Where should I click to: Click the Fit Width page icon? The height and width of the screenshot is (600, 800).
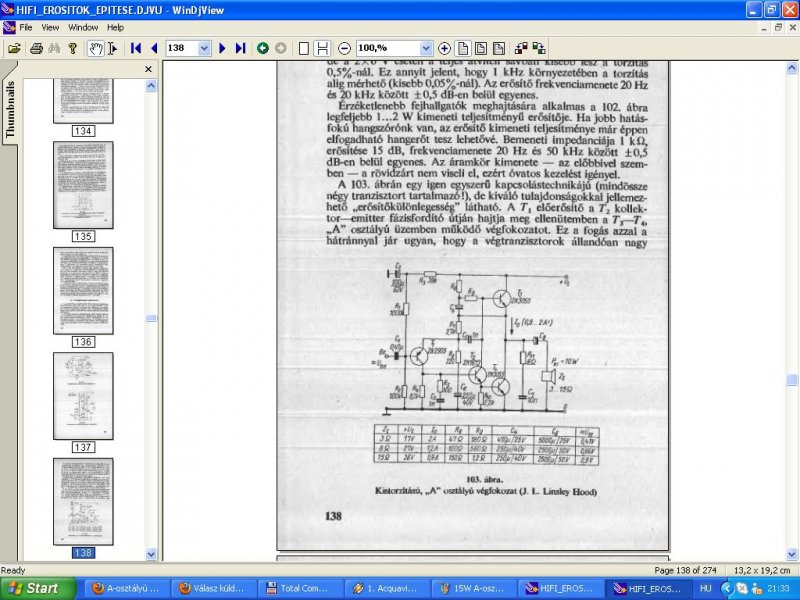coord(481,48)
